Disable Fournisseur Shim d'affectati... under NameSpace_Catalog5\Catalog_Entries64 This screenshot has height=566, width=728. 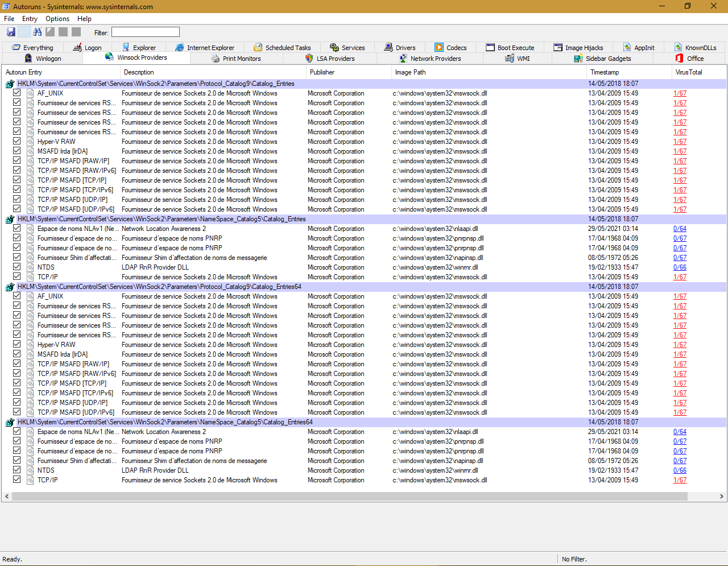(x=17, y=460)
